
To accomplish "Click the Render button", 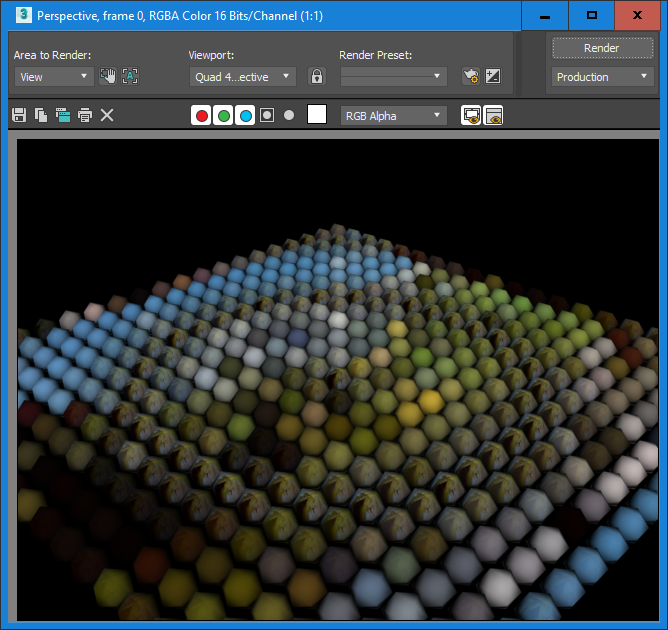I will tap(602, 48).
